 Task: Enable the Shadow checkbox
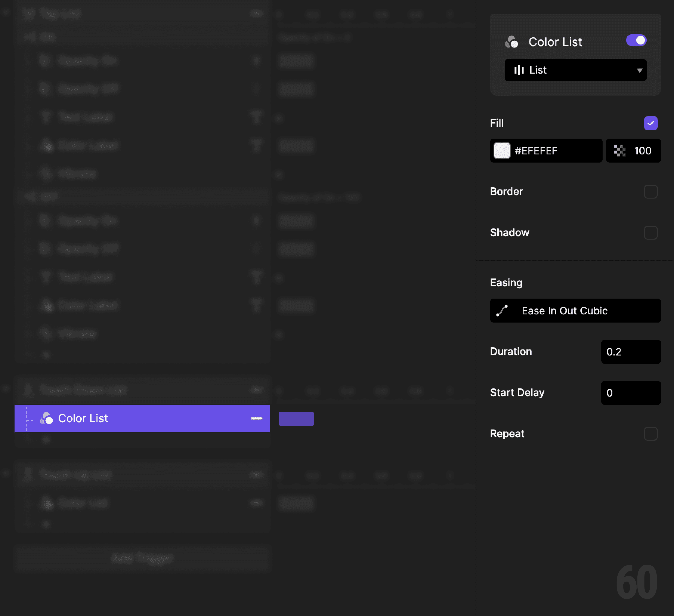[x=651, y=233]
